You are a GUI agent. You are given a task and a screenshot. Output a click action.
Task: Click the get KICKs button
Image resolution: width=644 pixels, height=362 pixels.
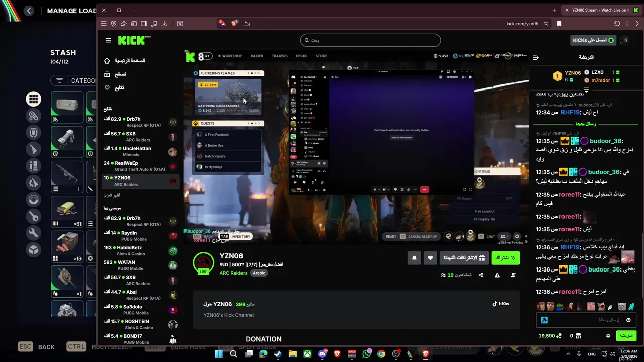[594, 40]
